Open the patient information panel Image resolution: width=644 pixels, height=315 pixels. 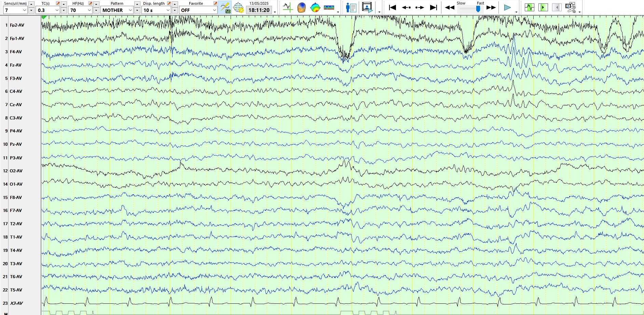click(351, 7)
